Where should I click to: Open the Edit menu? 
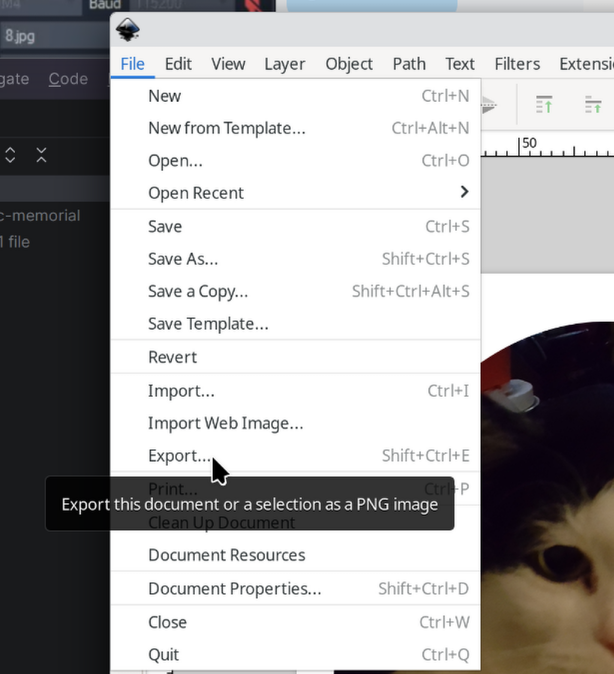point(178,64)
